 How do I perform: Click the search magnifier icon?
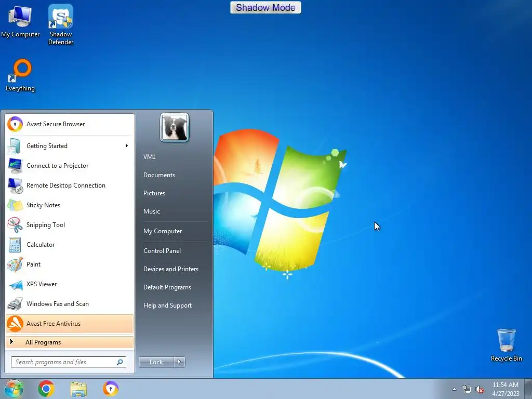coord(120,362)
